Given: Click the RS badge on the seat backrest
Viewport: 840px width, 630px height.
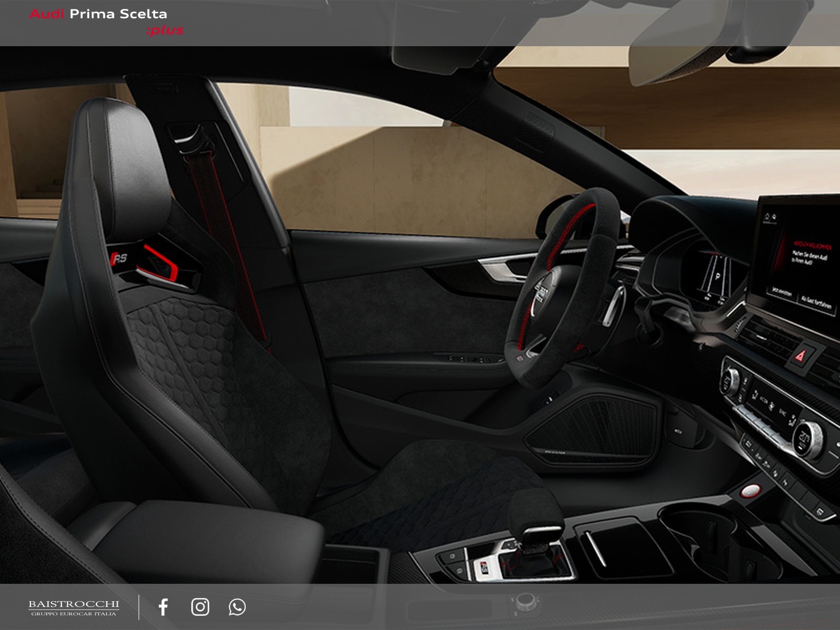Looking at the screenshot, I should click(x=120, y=258).
